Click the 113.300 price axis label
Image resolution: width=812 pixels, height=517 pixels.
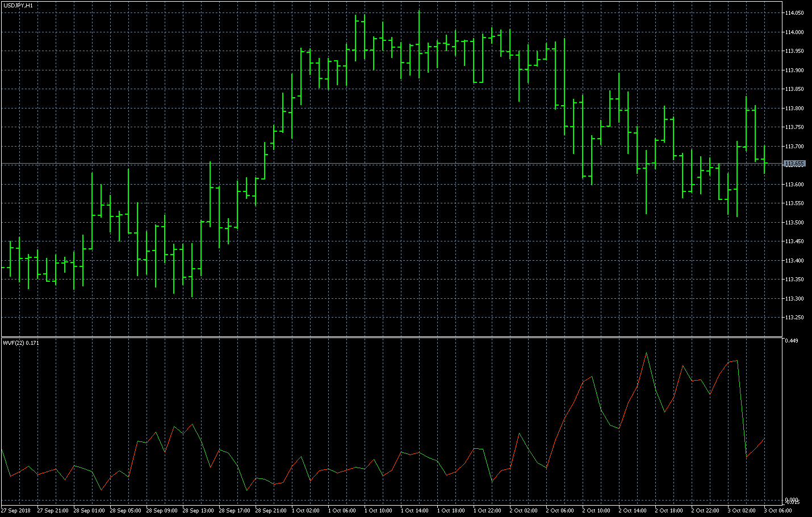[x=794, y=299]
